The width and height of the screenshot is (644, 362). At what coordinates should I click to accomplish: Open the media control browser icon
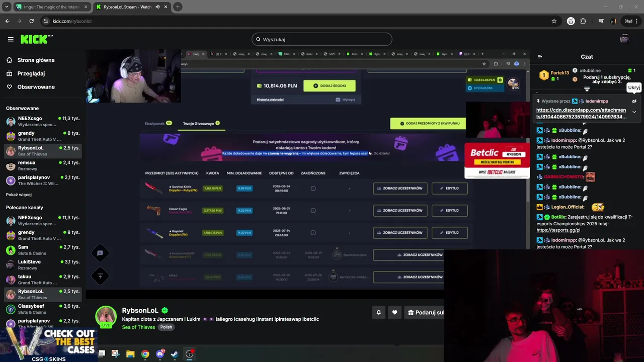pyautogui.click(x=601, y=21)
